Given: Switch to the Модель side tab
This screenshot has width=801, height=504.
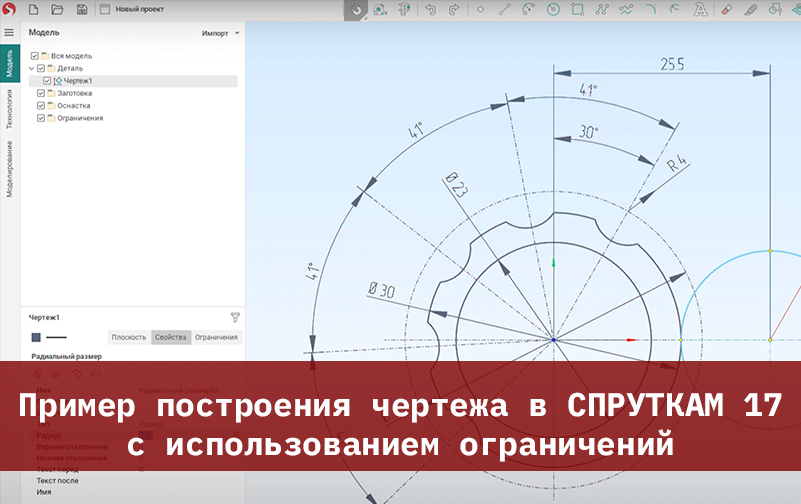Looking at the screenshot, I should 10,63.
